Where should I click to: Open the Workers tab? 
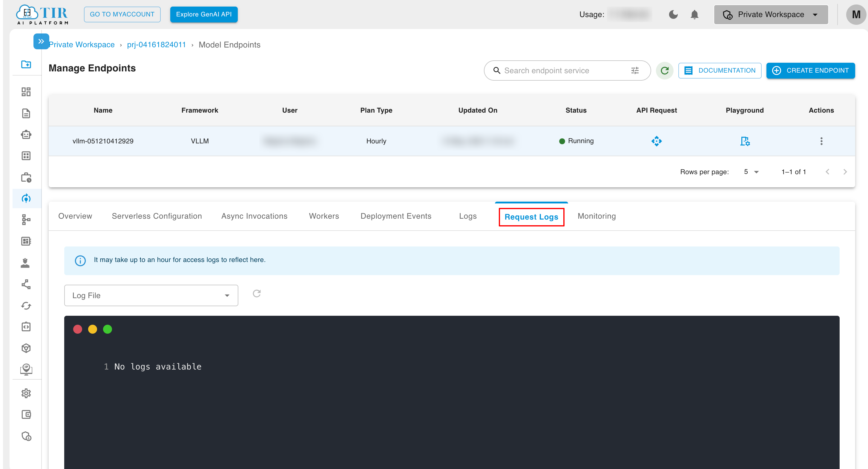click(324, 216)
